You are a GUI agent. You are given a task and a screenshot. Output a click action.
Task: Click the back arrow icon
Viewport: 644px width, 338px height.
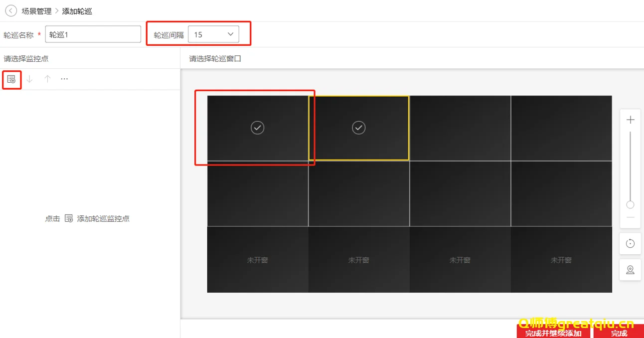11,11
